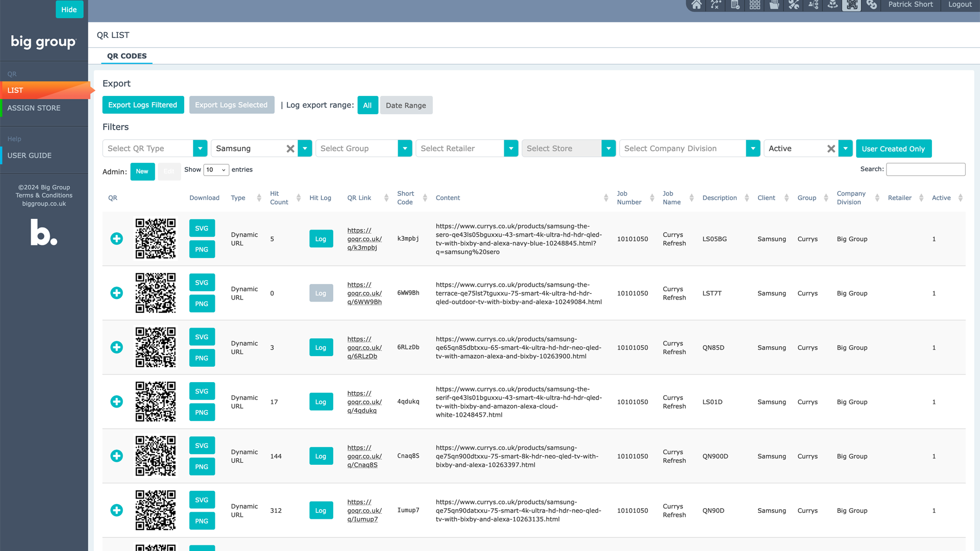Sort table by Content column arrows

[606, 198]
